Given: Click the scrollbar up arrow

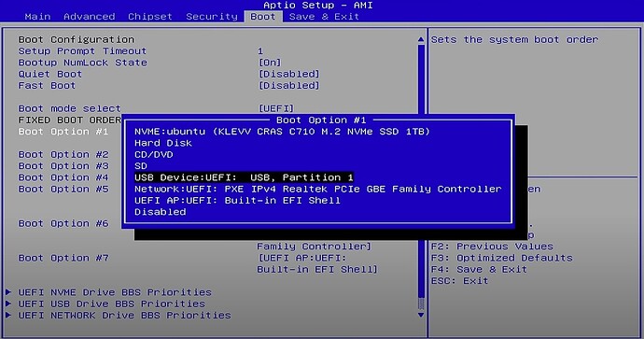Looking at the screenshot, I should [x=421, y=39].
